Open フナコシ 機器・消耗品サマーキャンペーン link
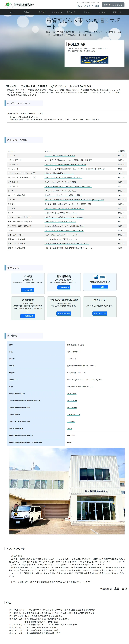 67,204
